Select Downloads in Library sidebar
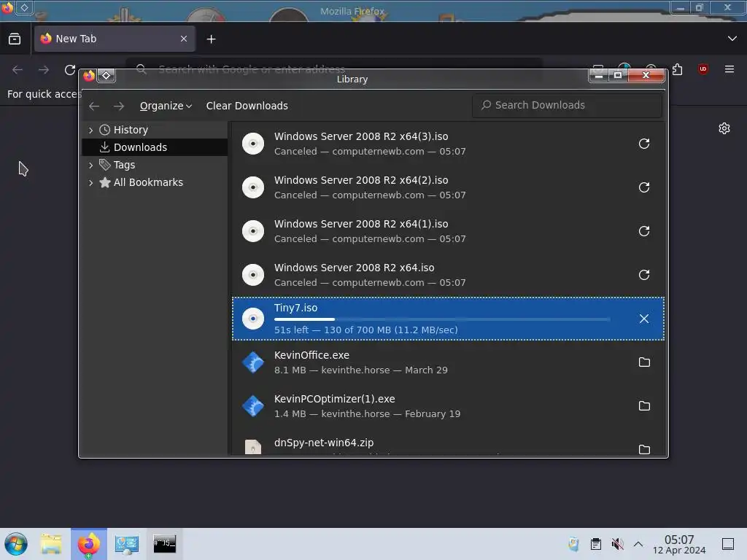Image resolution: width=747 pixels, height=560 pixels. point(155,147)
